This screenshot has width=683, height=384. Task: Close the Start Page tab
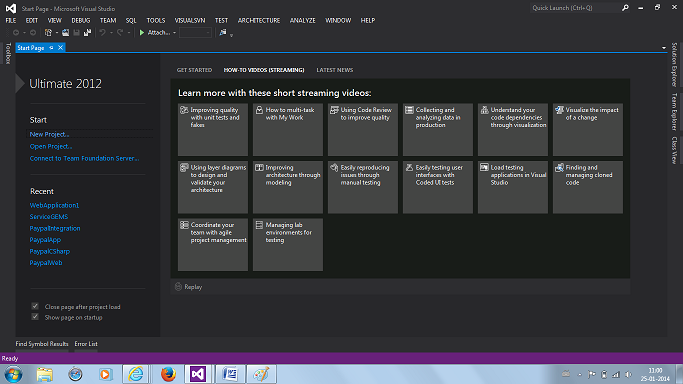[x=61, y=47]
